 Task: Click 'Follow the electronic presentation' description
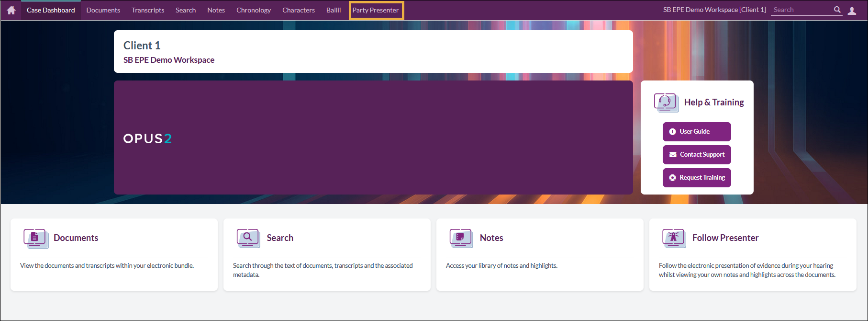pos(747,270)
